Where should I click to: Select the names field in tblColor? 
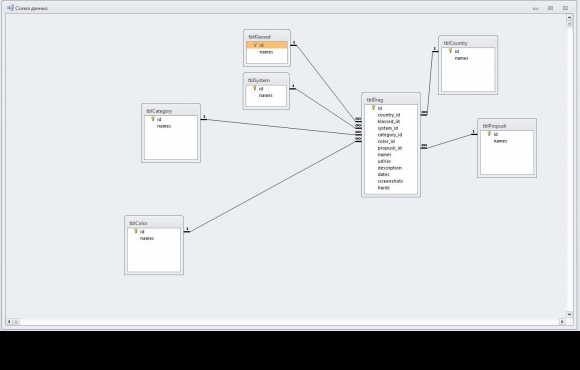click(147, 238)
